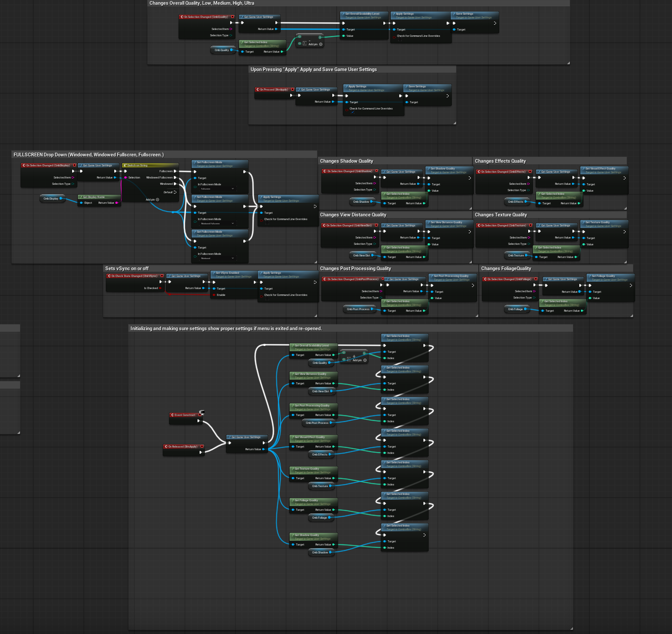
Task: Click Selection Type pin on CmbDisplay event
Action: point(73,184)
